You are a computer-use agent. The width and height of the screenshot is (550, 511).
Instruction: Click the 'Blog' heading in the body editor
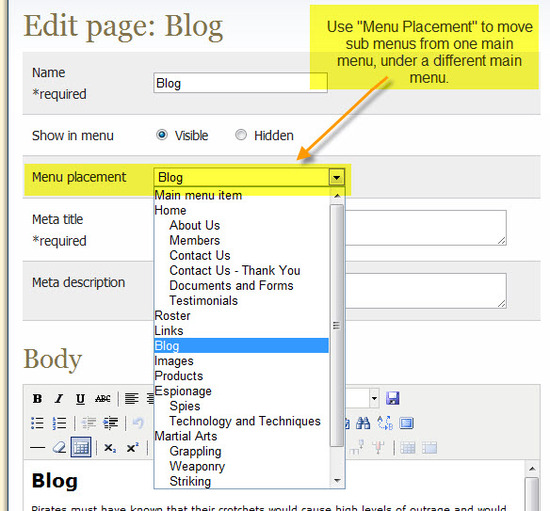click(x=54, y=480)
